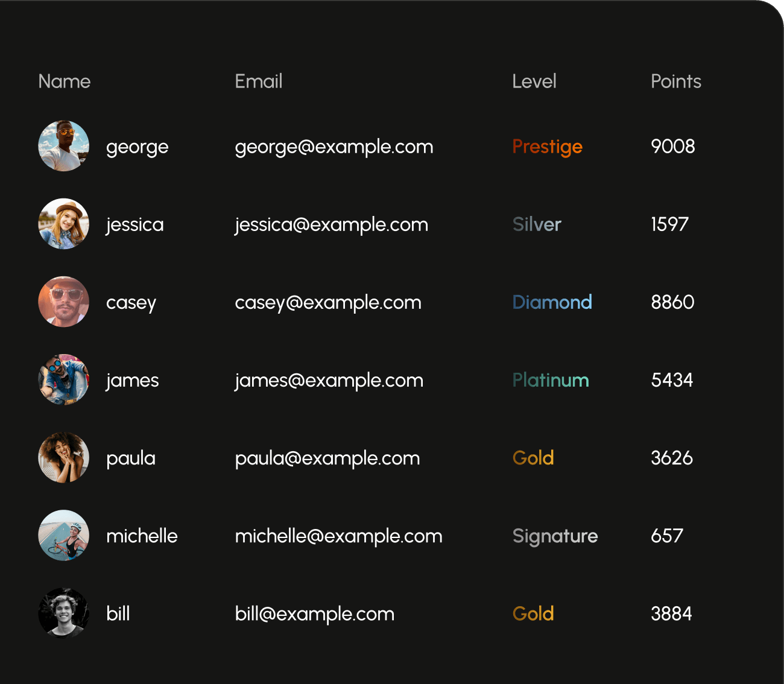
Task: Select casey's avatar picture
Action: coord(63,302)
